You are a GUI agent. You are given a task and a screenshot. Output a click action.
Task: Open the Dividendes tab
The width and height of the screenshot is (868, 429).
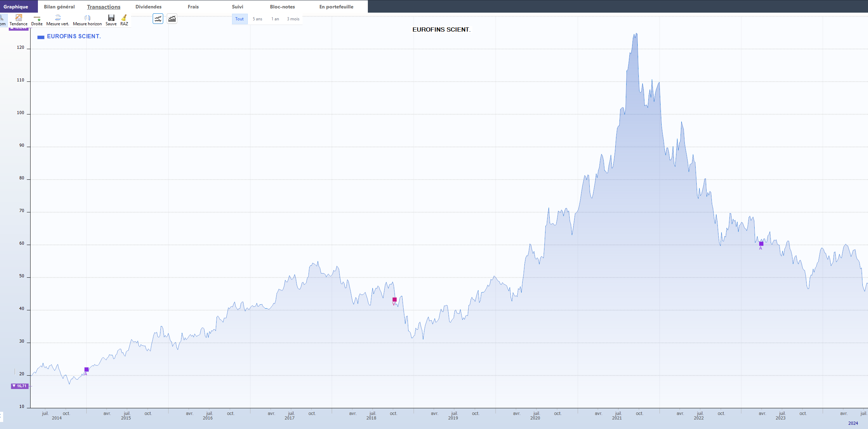coord(148,7)
